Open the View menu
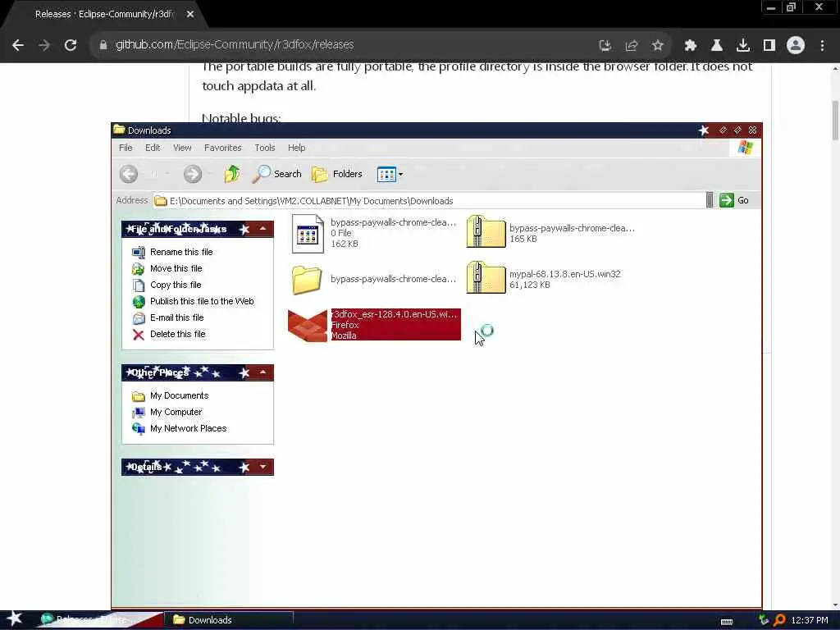The image size is (840, 630). (x=182, y=148)
